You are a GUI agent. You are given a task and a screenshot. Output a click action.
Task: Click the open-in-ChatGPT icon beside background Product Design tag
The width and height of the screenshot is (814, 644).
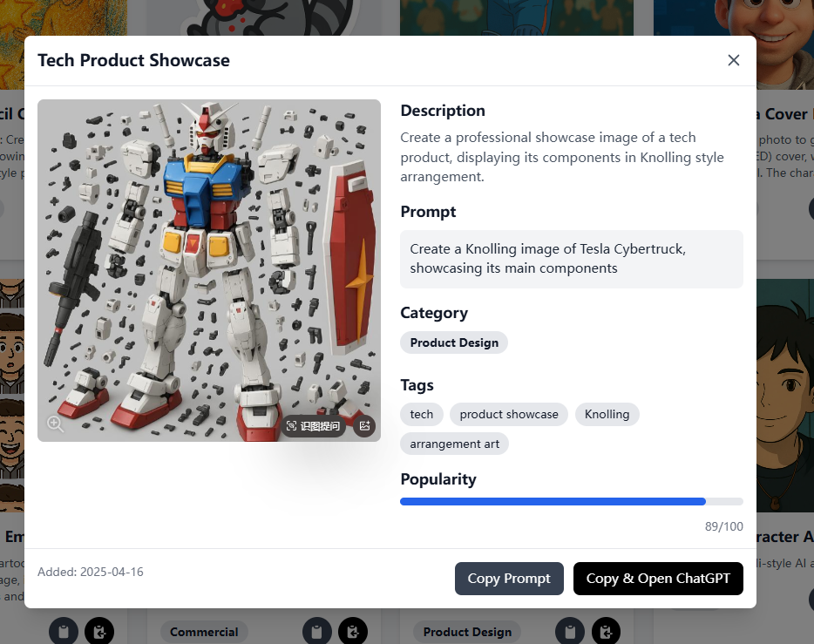coord(606,632)
